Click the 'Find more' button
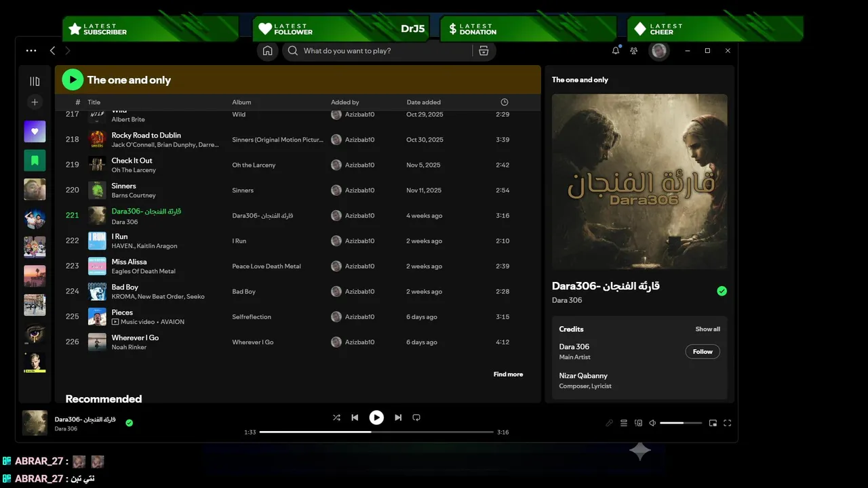 [x=508, y=374]
